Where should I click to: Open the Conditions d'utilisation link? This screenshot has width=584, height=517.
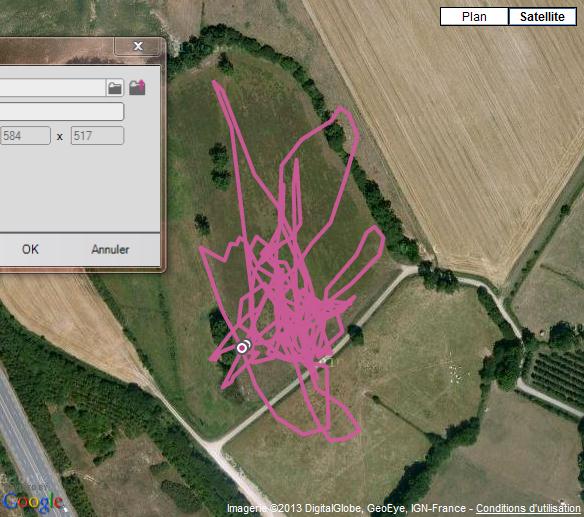coord(528,508)
